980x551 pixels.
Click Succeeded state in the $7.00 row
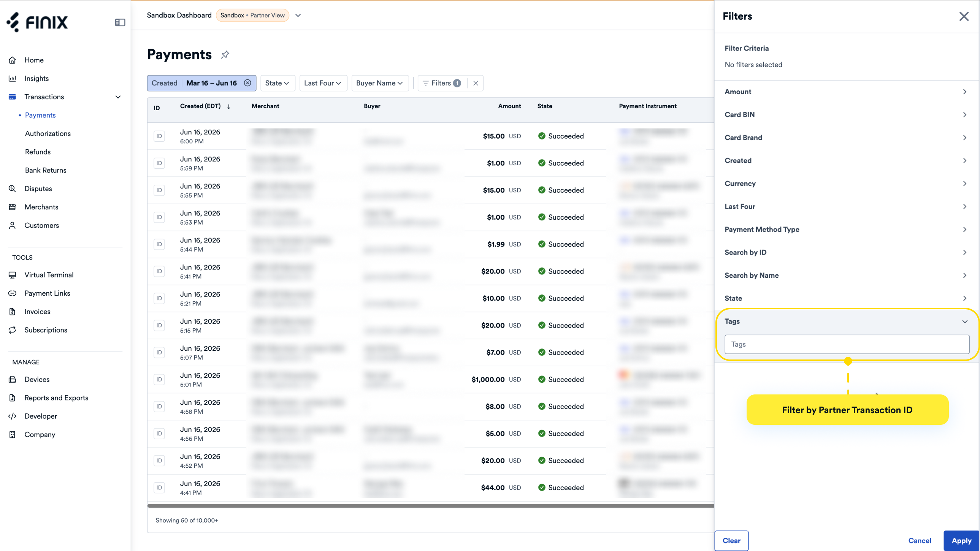[561, 353]
